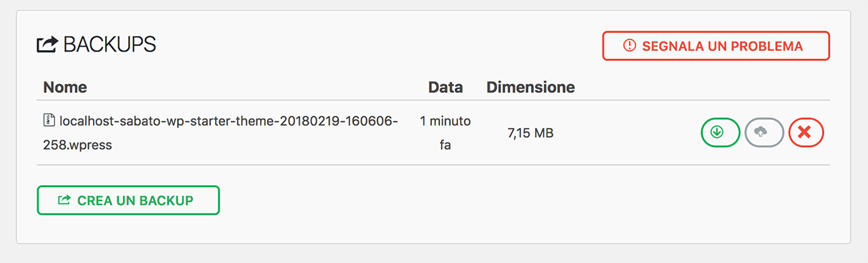The width and height of the screenshot is (868, 263).
Task: Click the export icon inside Crea un backup
Action: (64, 200)
